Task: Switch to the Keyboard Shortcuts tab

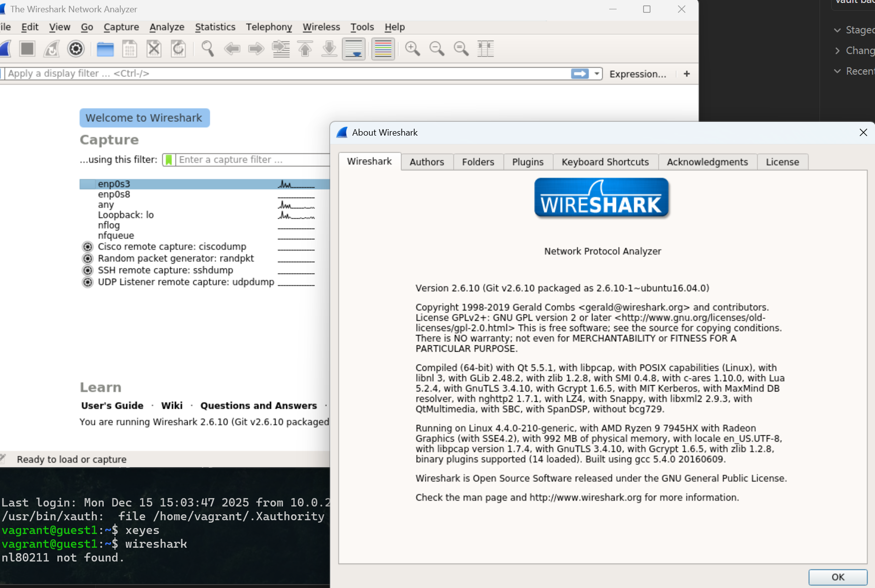Action: (x=605, y=162)
